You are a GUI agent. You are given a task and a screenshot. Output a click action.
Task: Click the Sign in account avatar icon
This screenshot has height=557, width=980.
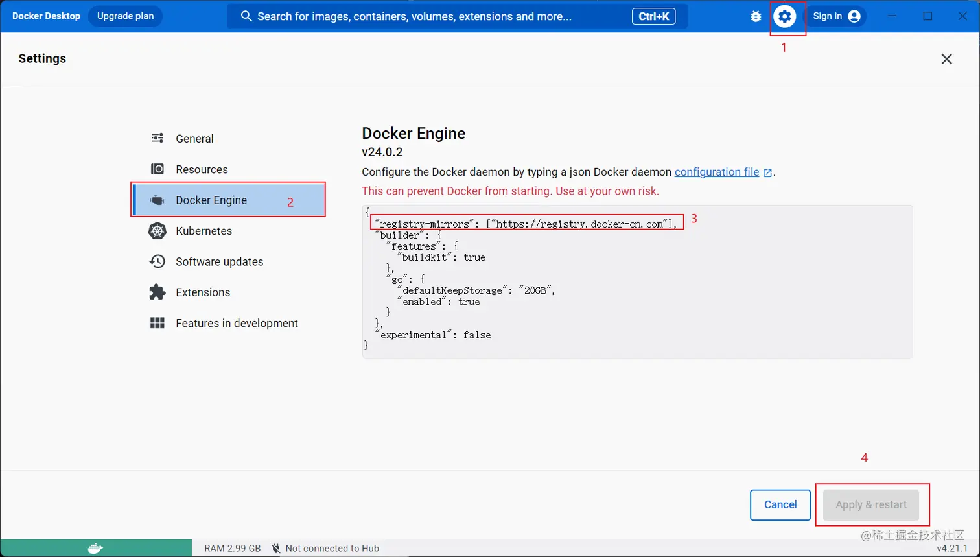pos(854,16)
